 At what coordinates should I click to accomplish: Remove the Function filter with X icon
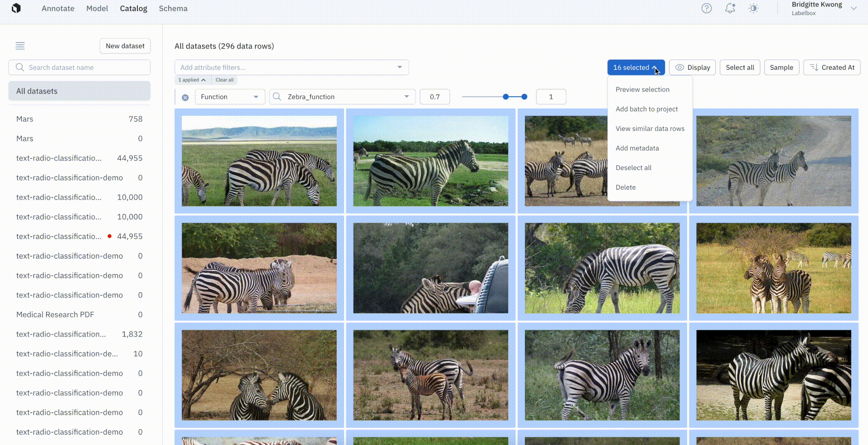(185, 97)
